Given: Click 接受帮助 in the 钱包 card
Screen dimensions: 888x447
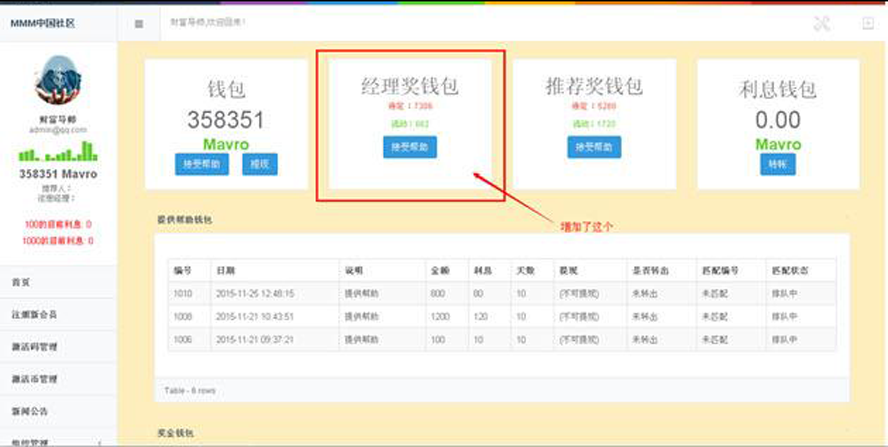Looking at the screenshot, I should point(202,164).
